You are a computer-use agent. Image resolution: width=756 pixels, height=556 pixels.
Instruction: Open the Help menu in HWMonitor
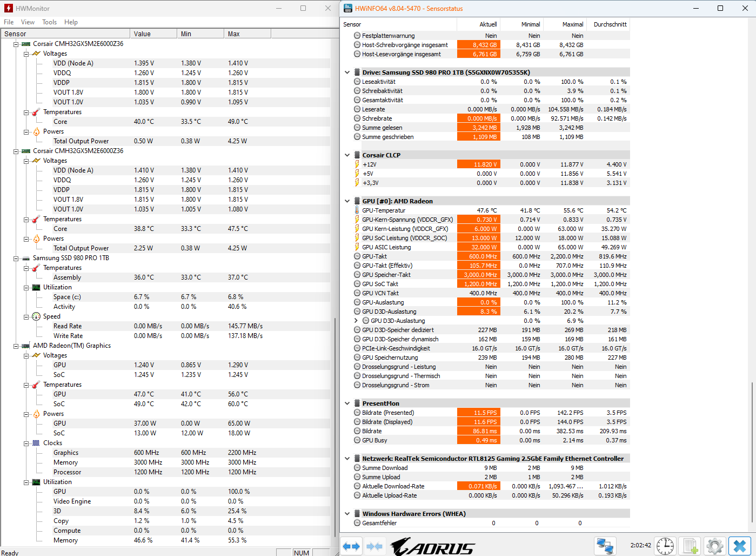71,22
